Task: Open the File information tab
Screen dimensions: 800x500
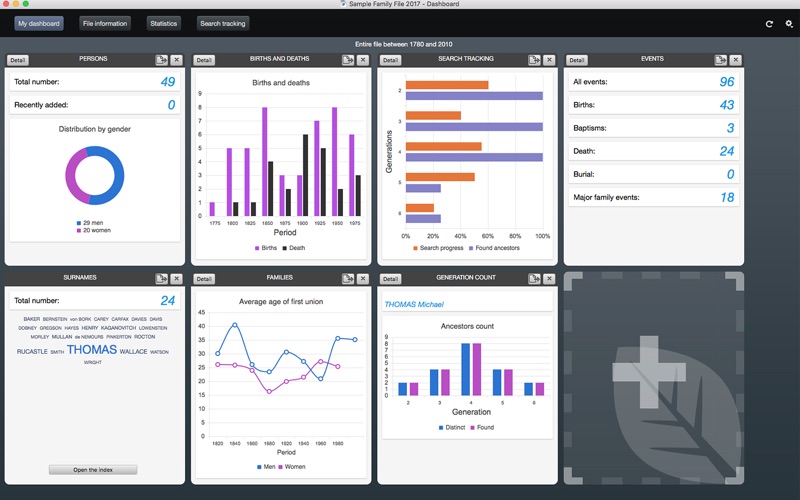Action: point(105,23)
